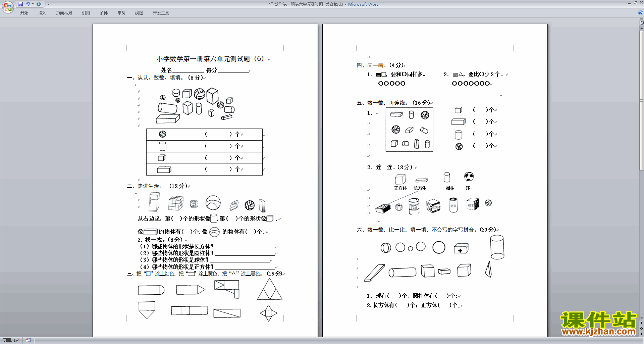Click the line 长方体有( )个；正方体( )个
644x344 pixels.
pyautogui.click(x=414, y=305)
